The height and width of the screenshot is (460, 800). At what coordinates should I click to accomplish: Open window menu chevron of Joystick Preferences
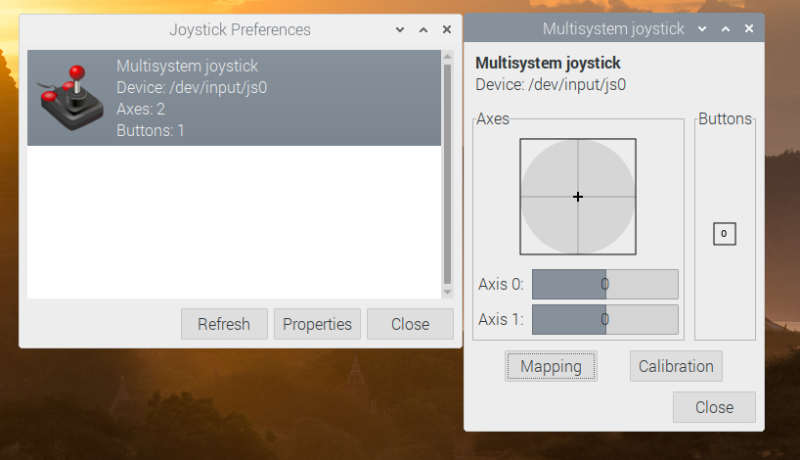point(400,30)
